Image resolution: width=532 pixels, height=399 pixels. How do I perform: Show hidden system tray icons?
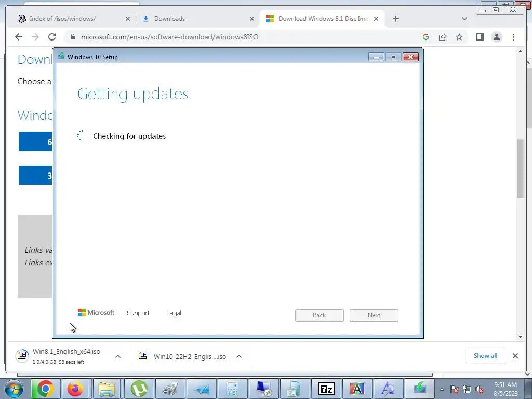442,390
